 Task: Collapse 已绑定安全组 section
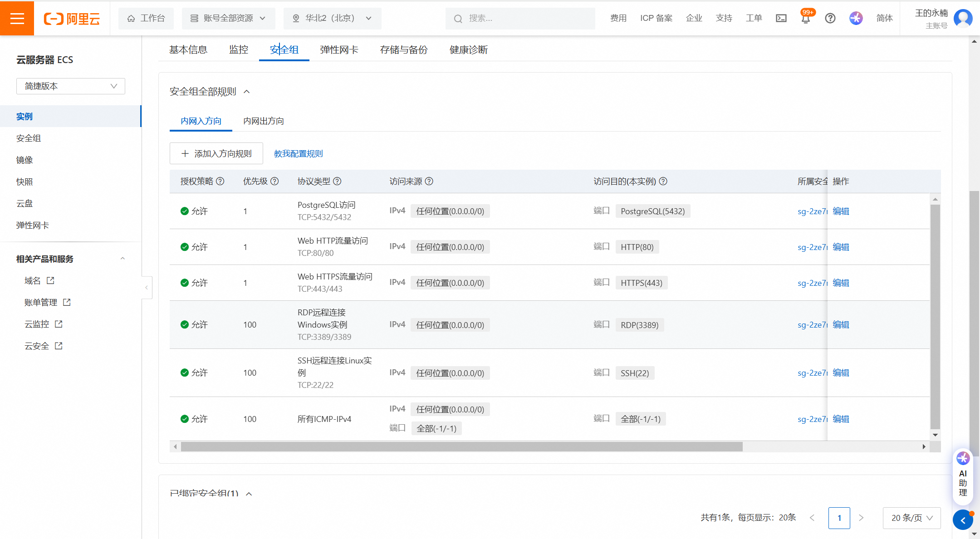pos(249,494)
